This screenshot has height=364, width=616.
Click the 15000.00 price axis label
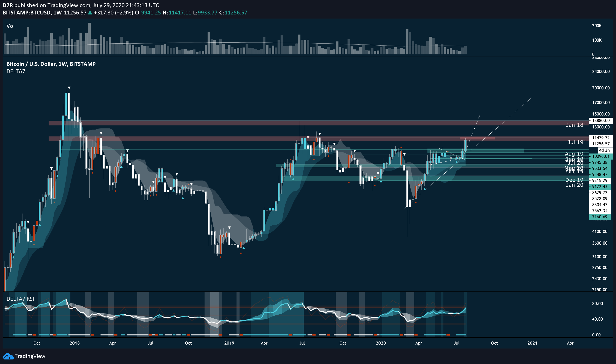click(601, 114)
